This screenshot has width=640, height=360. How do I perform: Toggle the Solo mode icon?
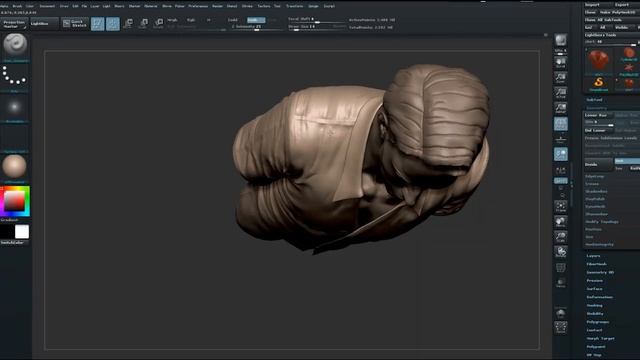pyautogui.click(x=561, y=313)
